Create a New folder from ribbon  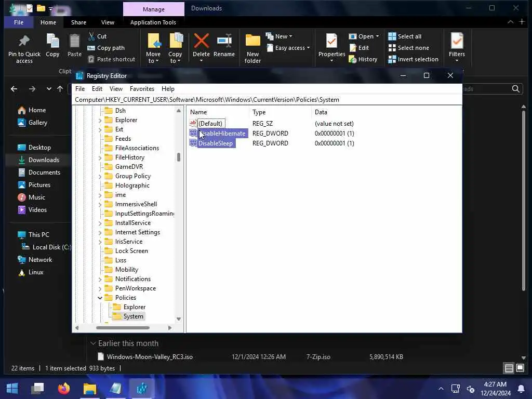tap(253, 48)
